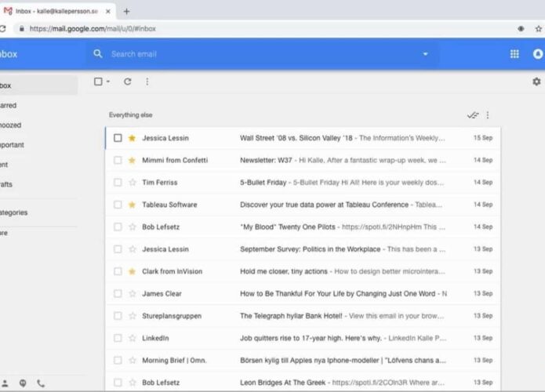Viewport: 545px width, 392px height.
Task: Unstar the Mimmi from Confetti email
Action: pyautogui.click(x=132, y=160)
